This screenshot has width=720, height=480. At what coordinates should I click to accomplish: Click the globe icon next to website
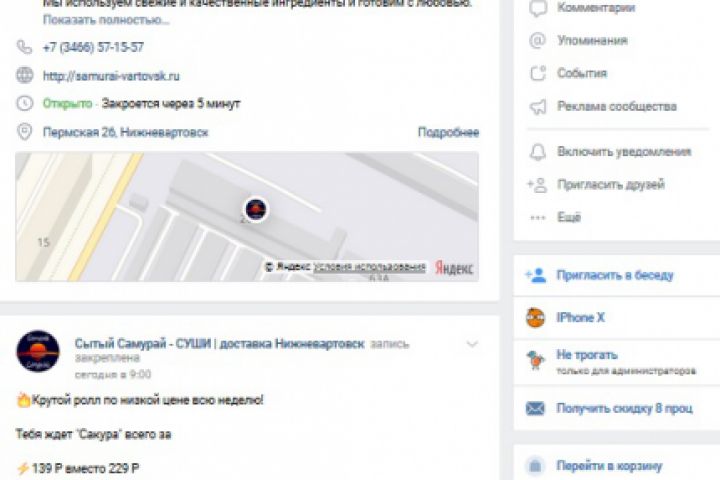pos(24,75)
